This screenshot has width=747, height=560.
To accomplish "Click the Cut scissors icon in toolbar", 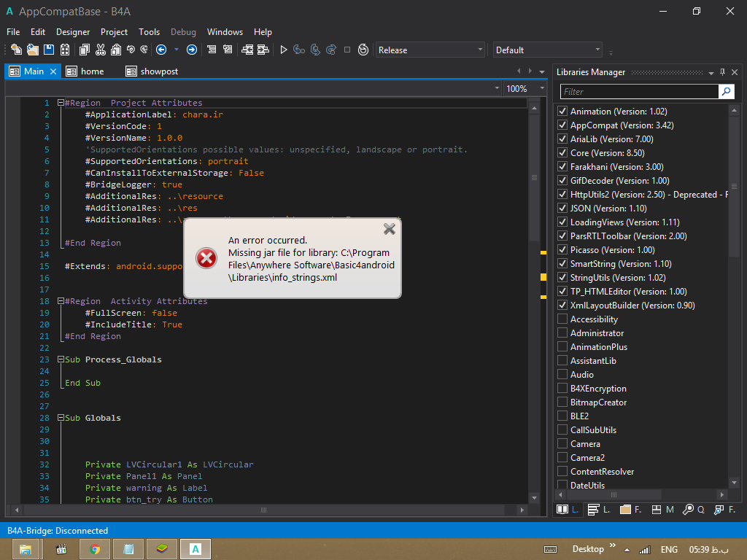I will coord(100,50).
